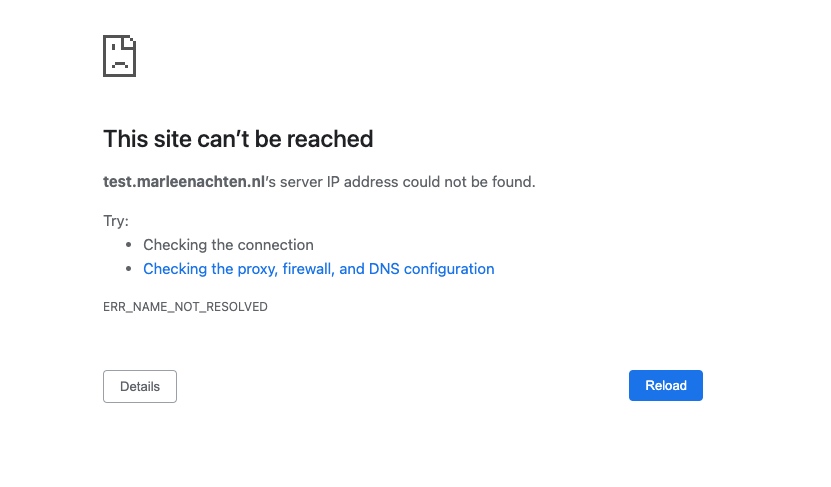Click the ERR_NAME_NOT_RESOLVED error code

pos(185,307)
